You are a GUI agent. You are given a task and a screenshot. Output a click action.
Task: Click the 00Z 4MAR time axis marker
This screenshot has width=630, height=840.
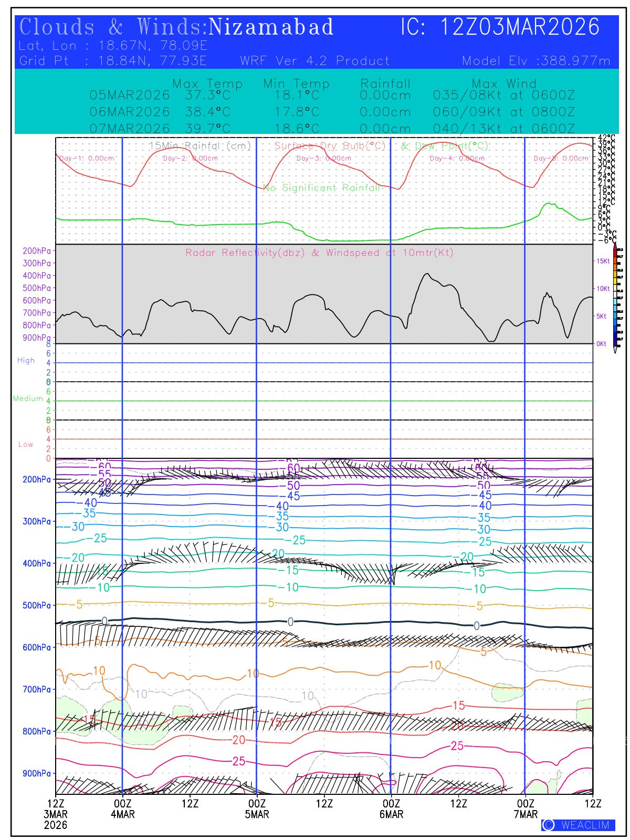[x=122, y=808]
